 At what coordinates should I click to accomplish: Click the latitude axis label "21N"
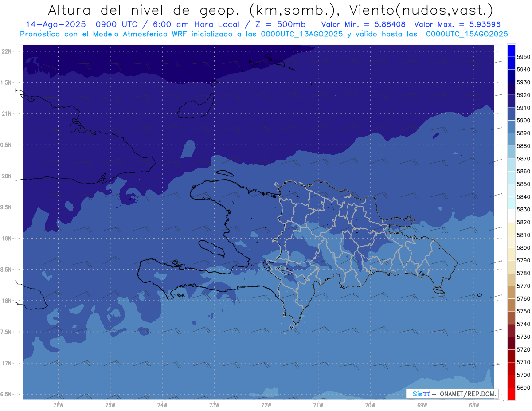pyautogui.click(x=7, y=114)
